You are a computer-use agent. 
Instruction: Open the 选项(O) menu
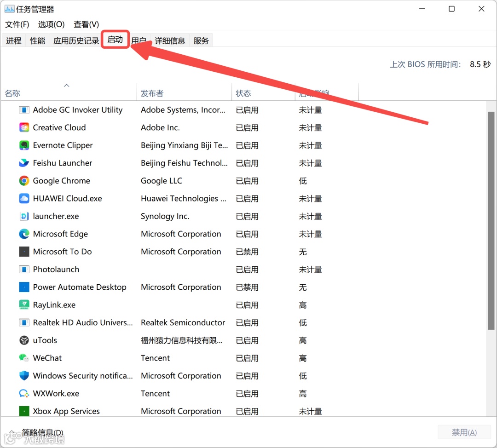(x=51, y=24)
